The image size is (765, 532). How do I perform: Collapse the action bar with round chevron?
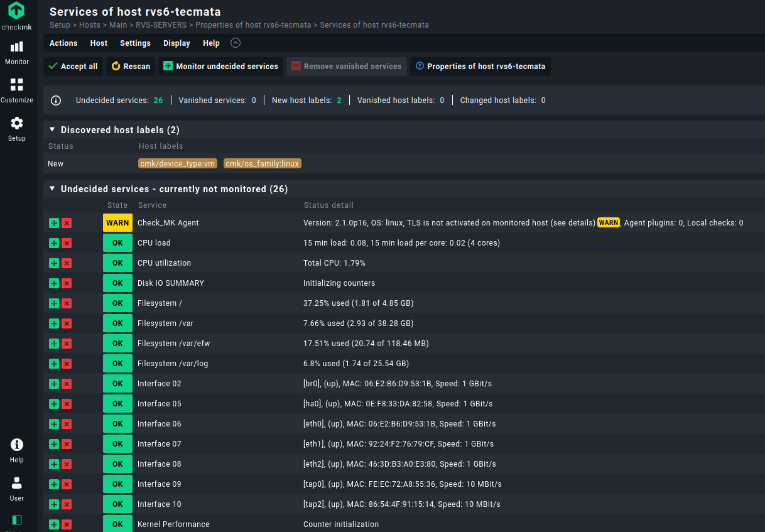tap(236, 43)
